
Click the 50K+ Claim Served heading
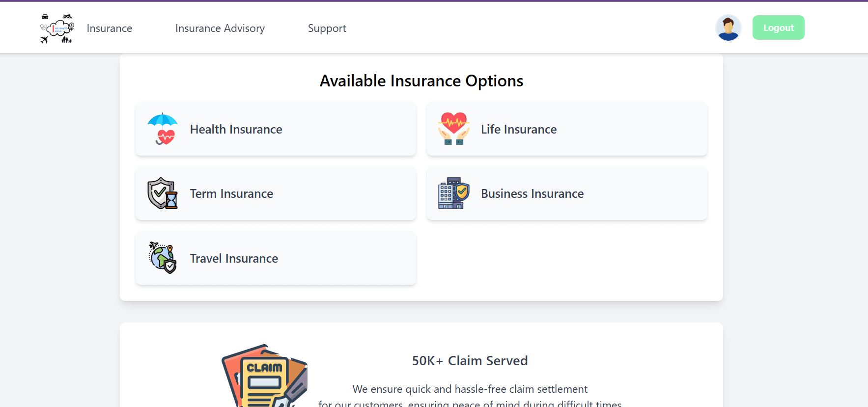click(470, 361)
